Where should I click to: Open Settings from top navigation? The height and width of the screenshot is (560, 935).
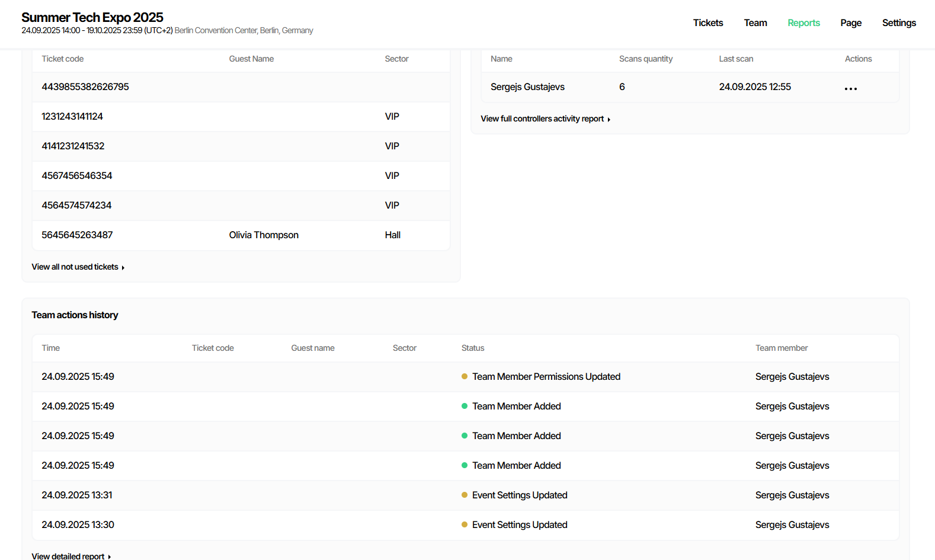click(899, 23)
